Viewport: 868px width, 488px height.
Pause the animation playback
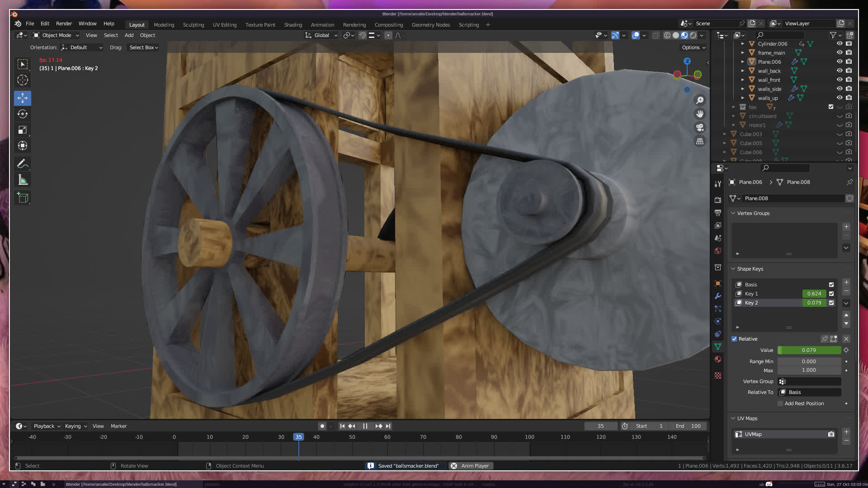[x=365, y=426]
